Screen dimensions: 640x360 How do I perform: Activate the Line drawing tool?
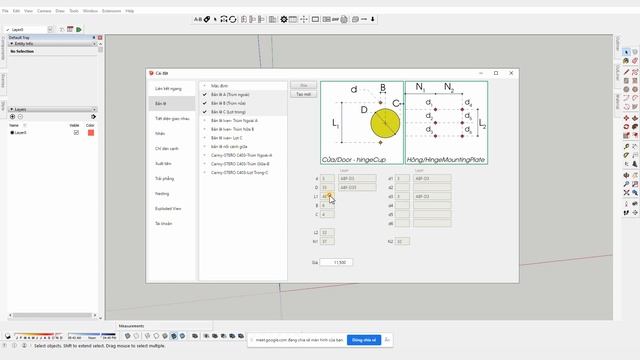click(x=627, y=72)
